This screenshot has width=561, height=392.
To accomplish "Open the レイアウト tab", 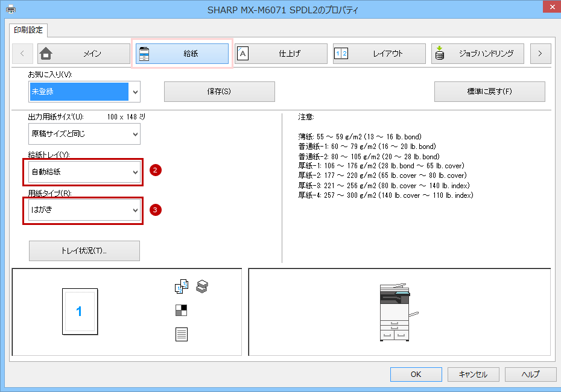I will 379,54.
